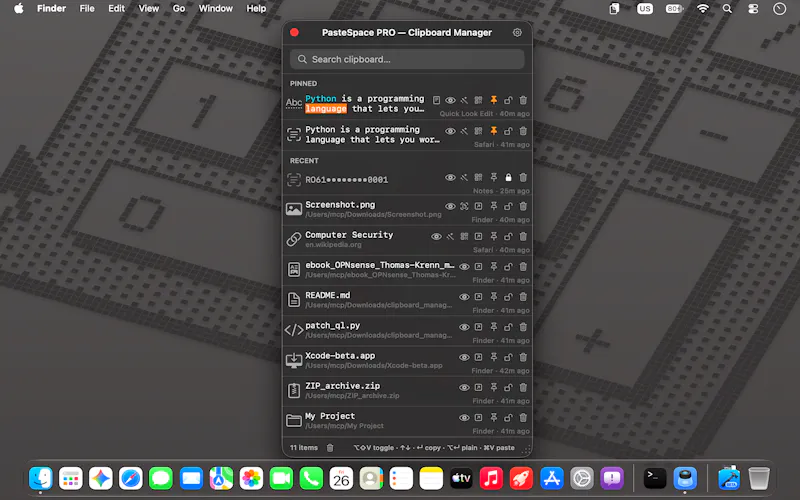Preview Xcode-beta.app with eye icon
800x500 pixels.
pyautogui.click(x=464, y=357)
